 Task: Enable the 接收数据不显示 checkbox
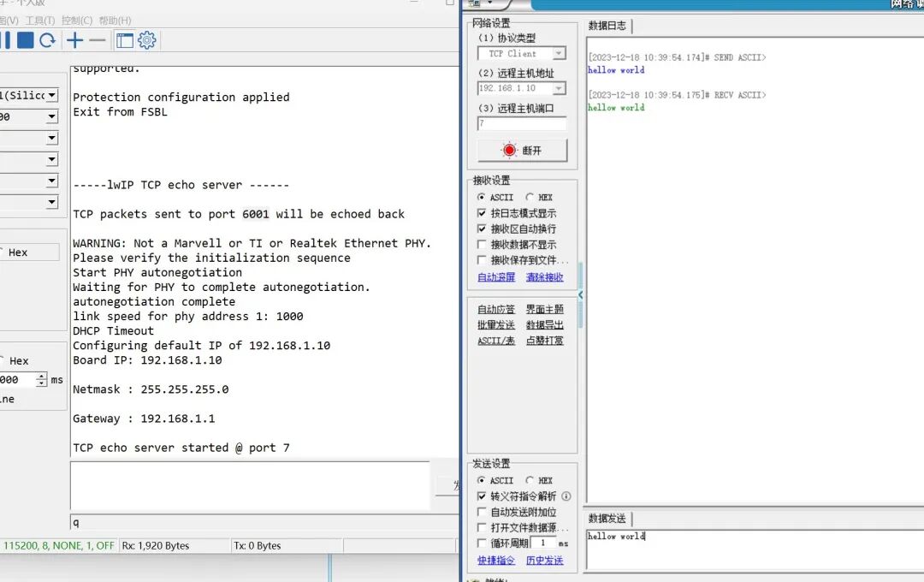[x=483, y=245]
